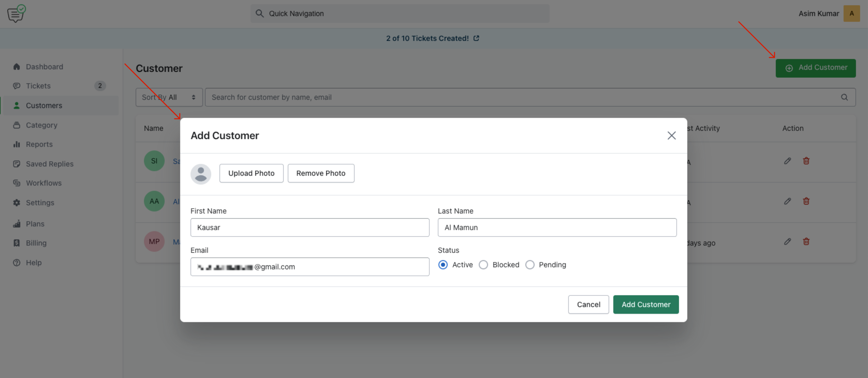Click the Upload Photo button
Image resolution: width=868 pixels, height=378 pixels.
252,173
